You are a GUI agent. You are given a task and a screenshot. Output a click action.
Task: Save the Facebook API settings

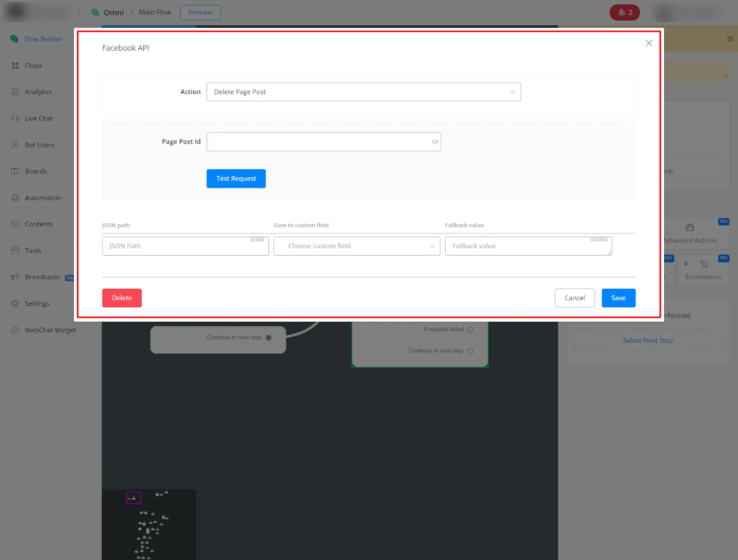pyautogui.click(x=619, y=298)
